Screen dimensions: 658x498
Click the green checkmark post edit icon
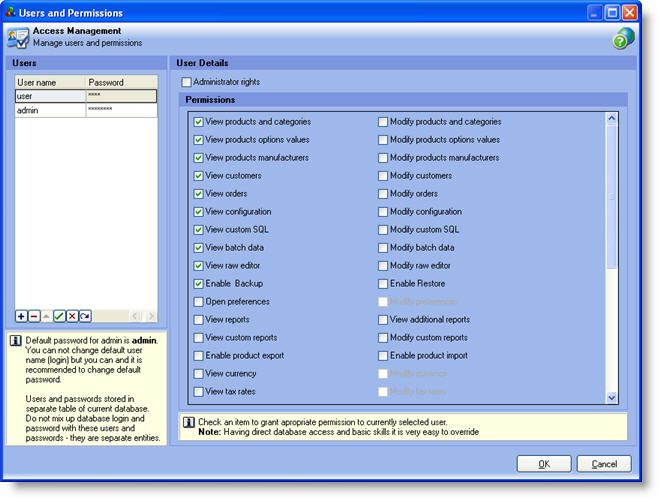pos(60,316)
